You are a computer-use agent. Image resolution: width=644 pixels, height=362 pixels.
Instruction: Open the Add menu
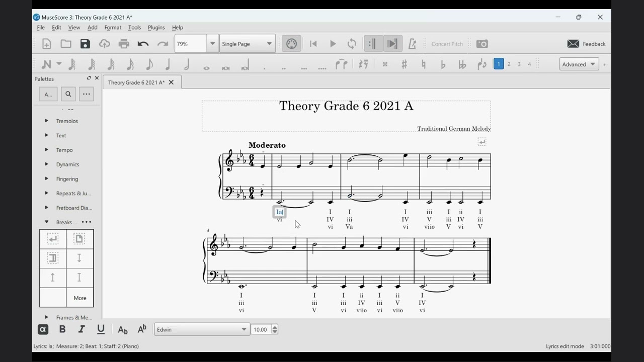click(93, 28)
